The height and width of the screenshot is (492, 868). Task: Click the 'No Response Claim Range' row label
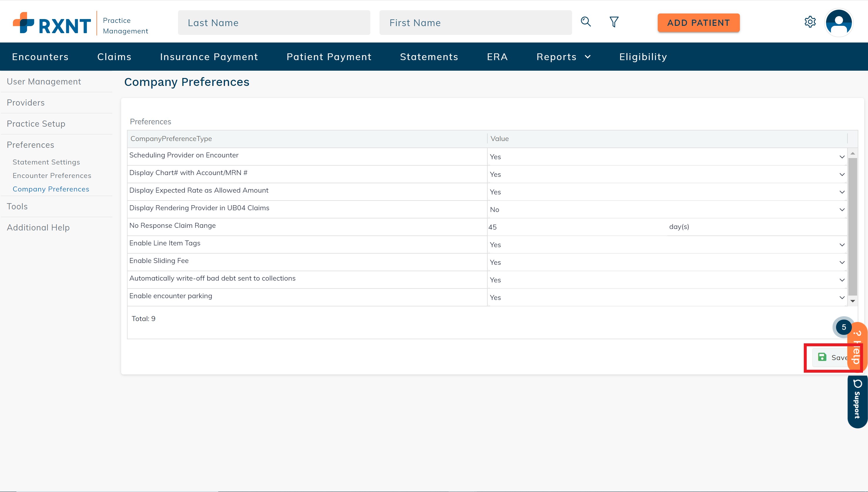[x=172, y=225]
